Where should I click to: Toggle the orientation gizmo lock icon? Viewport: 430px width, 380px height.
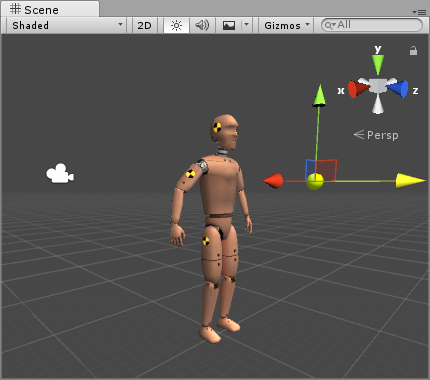point(413,51)
